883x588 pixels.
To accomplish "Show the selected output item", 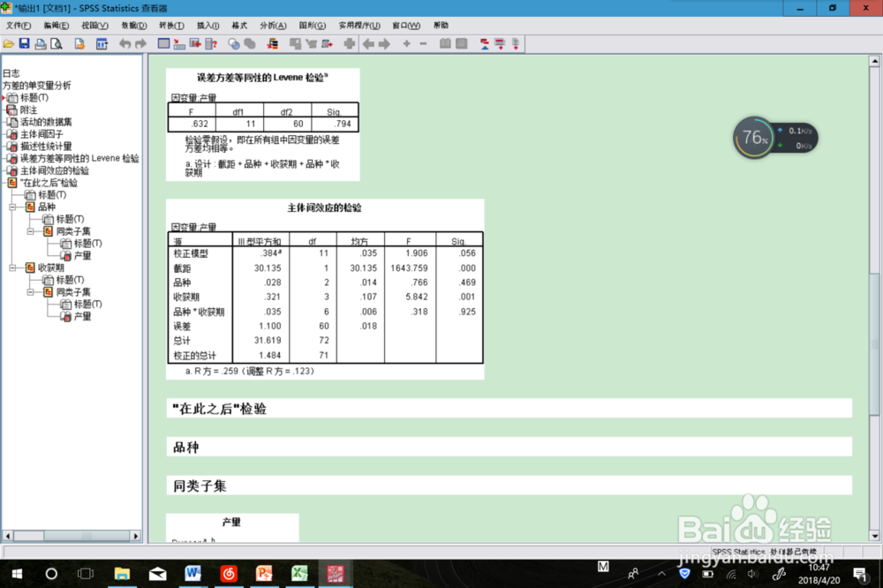I will click(444, 42).
